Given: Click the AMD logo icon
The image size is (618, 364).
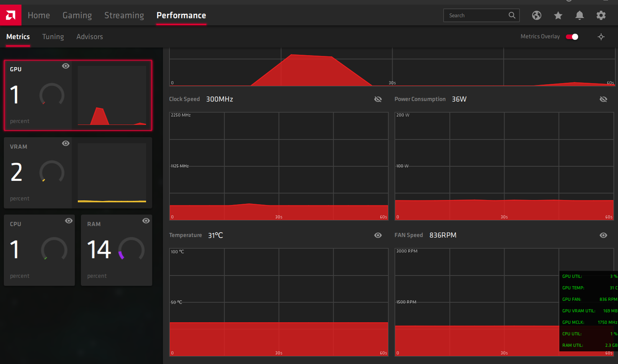Looking at the screenshot, I should [11, 15].
